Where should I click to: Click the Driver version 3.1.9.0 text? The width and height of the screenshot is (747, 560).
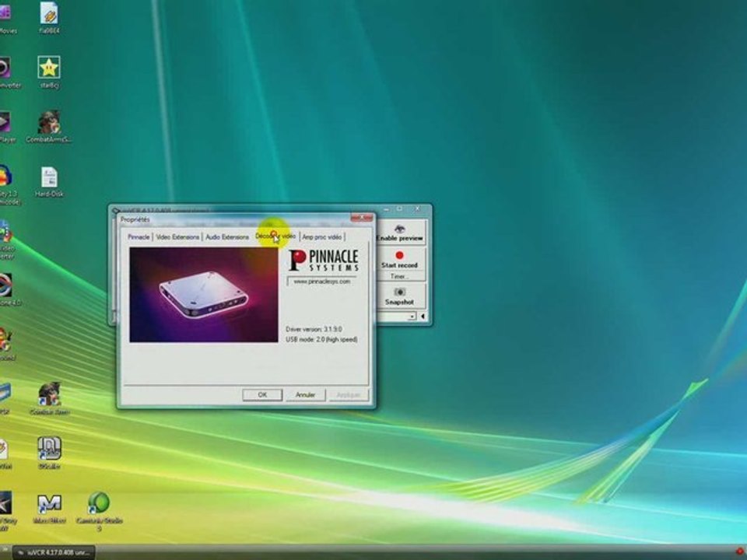click(x=314, y=329)
